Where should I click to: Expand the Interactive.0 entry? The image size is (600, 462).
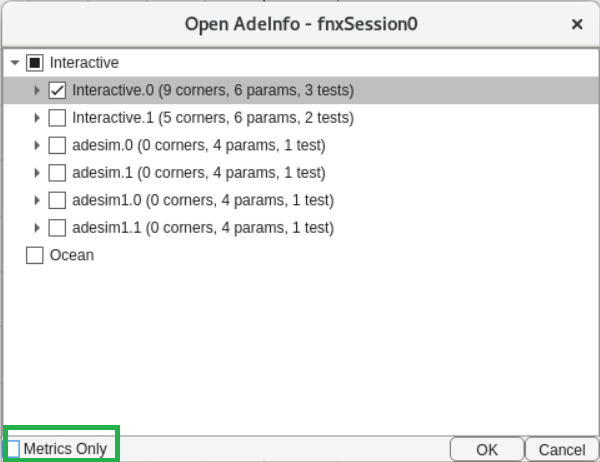coord(37,91)
